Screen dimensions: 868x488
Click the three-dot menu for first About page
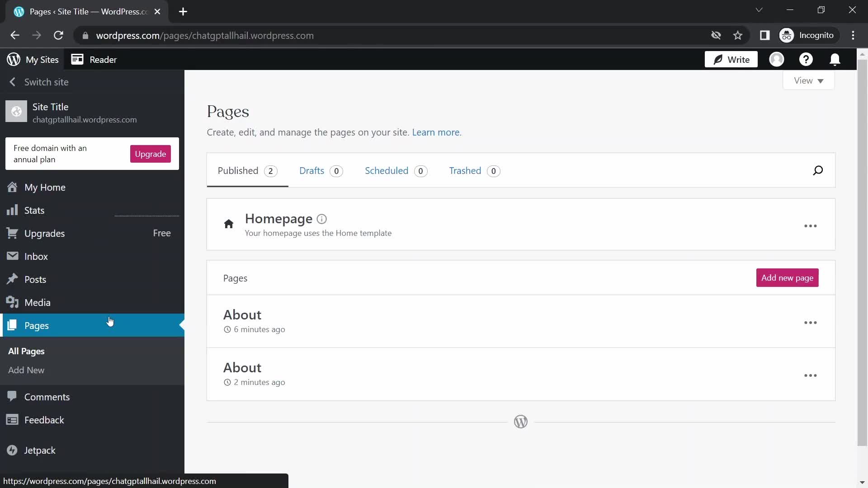coord(811,322)
